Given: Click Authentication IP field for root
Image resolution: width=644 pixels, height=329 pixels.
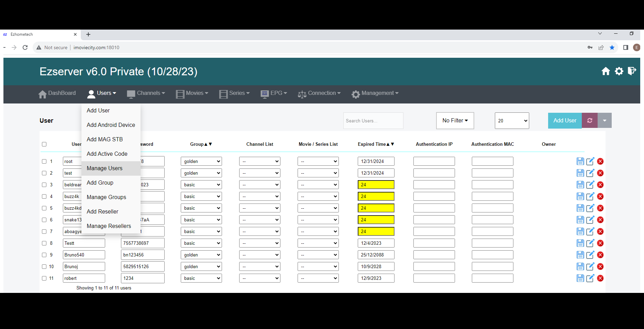Looking at the screenshot, I should 434,161.
